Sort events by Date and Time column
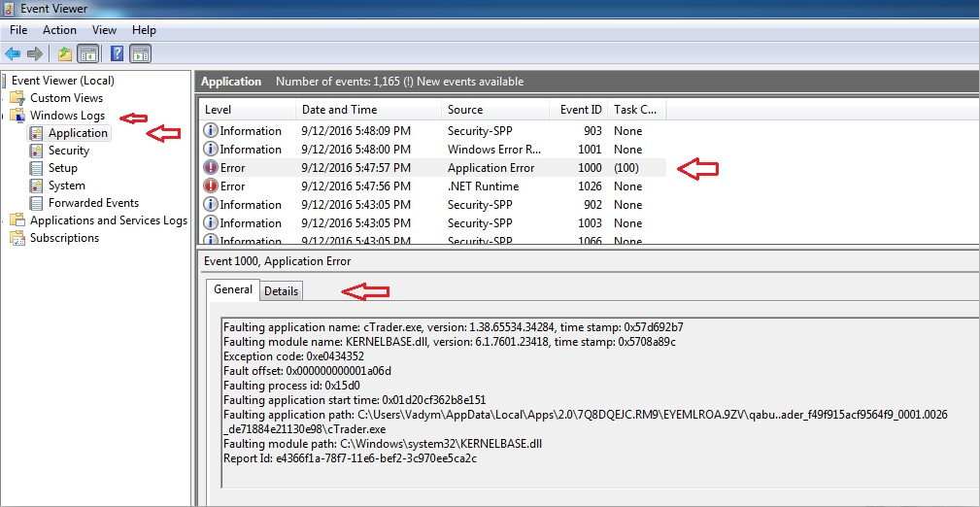The height and width of the screenshot is (507, 980). click(x=339, y=110)
